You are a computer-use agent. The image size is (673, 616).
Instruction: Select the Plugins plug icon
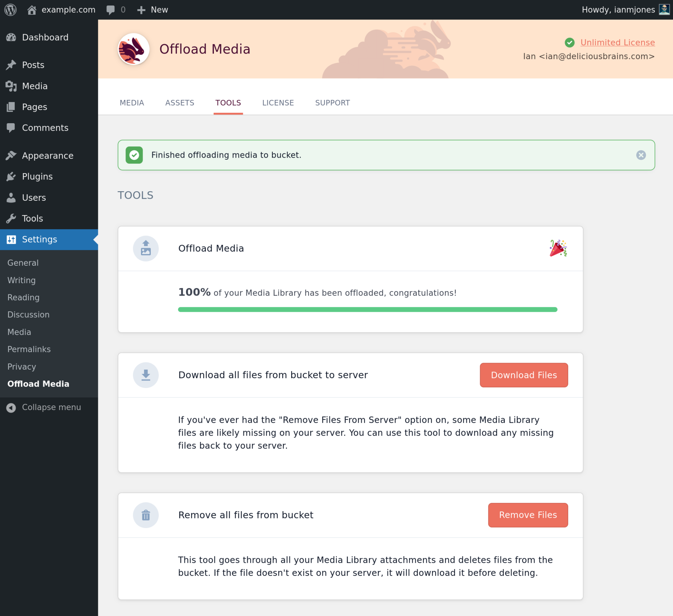click(x=11, y=176)
